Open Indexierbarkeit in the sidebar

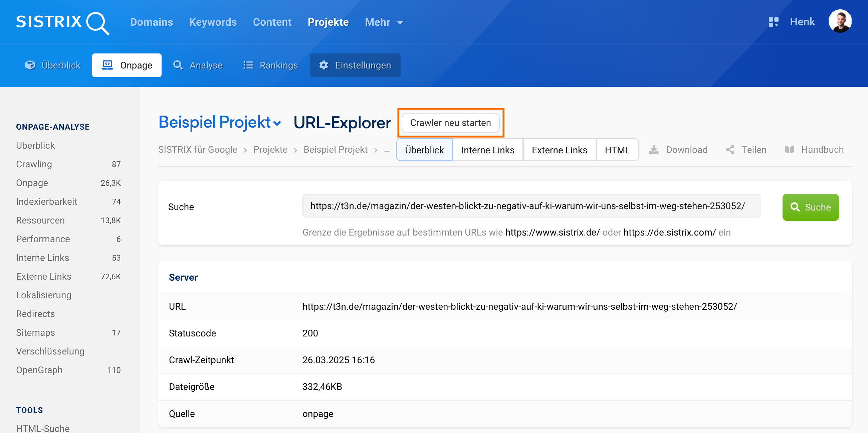[46, 202]
